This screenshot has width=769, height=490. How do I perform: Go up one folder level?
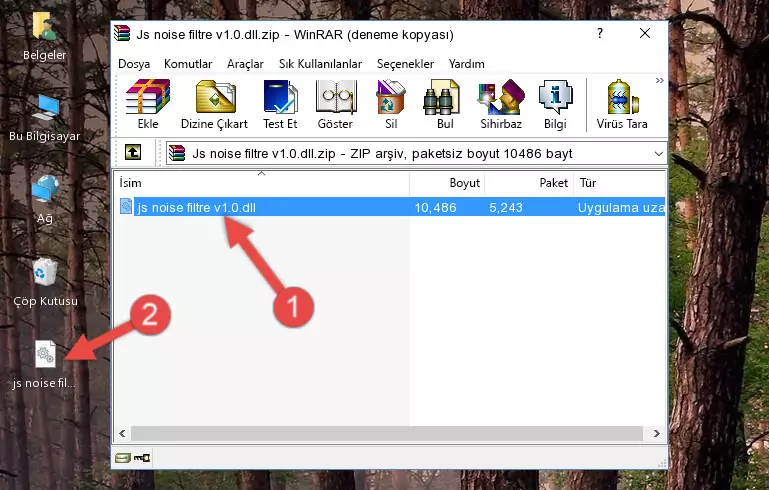click(133, 153)
